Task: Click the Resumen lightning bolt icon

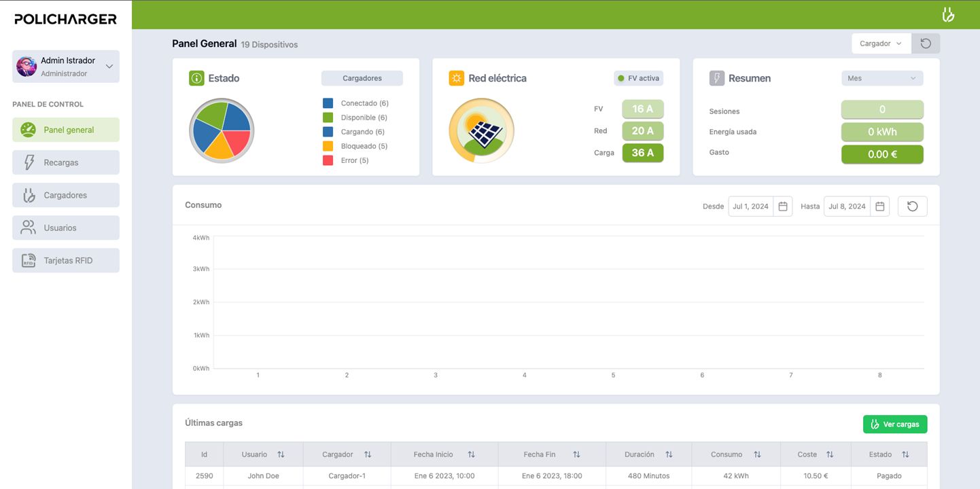Action: [x=716, y=78]
